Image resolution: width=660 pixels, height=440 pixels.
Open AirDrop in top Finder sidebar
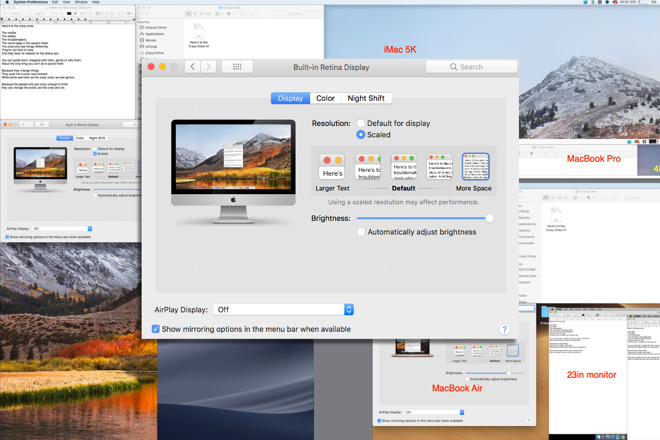148,46
